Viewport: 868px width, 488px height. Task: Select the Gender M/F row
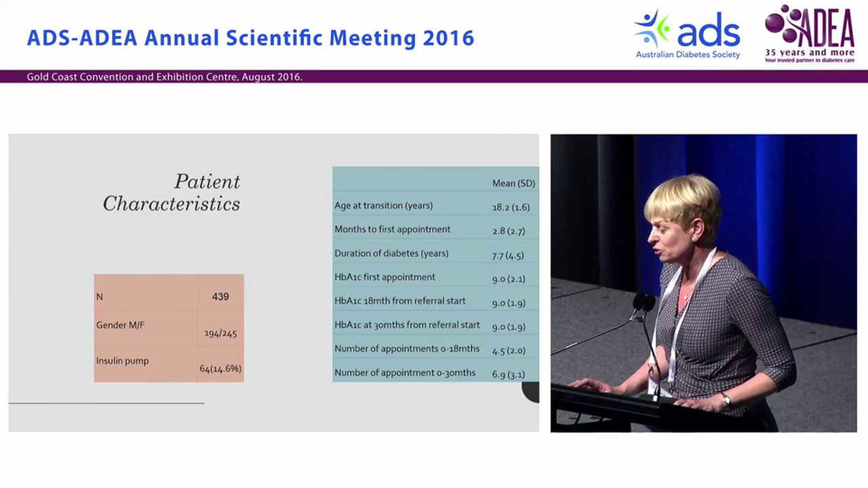(168, 328)
